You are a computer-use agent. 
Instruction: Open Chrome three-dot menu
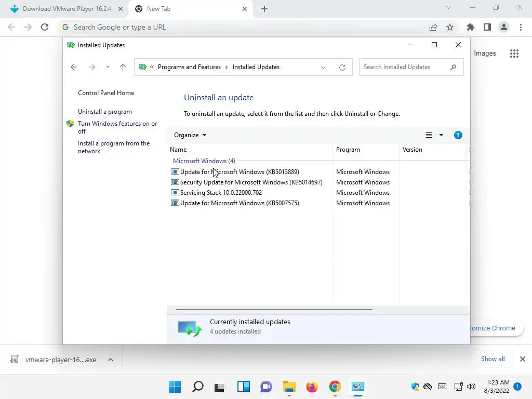pos(521,27)
